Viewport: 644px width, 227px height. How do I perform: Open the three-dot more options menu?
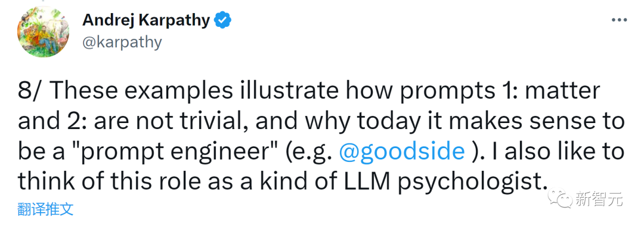click(x=619, y=20)
